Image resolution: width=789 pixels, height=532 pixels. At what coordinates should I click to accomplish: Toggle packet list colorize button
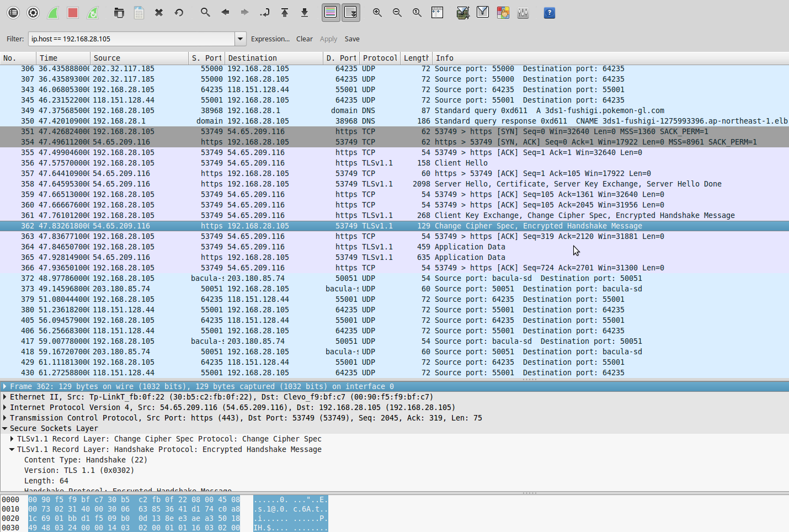(x=330, y=12)
